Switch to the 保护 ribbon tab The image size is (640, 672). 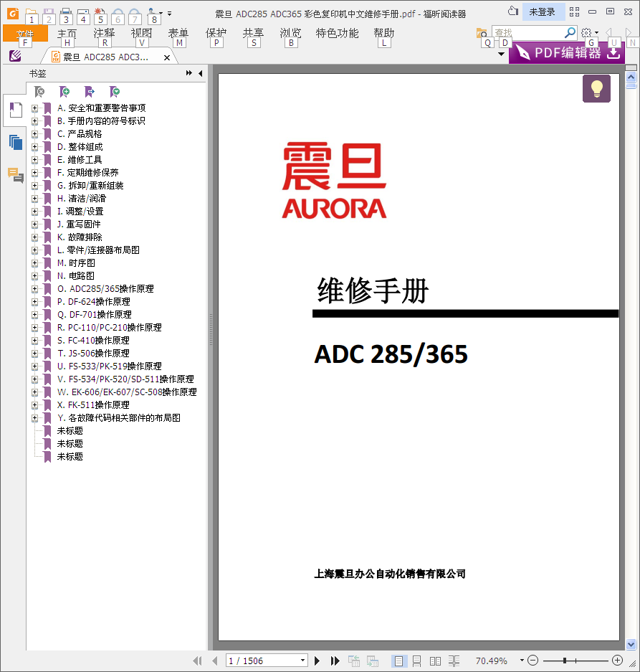pos(216,33)
